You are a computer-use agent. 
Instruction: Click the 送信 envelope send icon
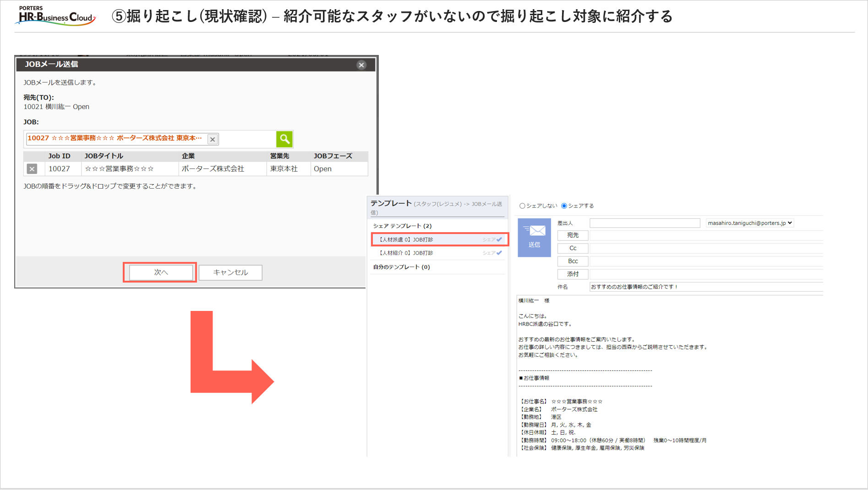click(x=534, y=237)
